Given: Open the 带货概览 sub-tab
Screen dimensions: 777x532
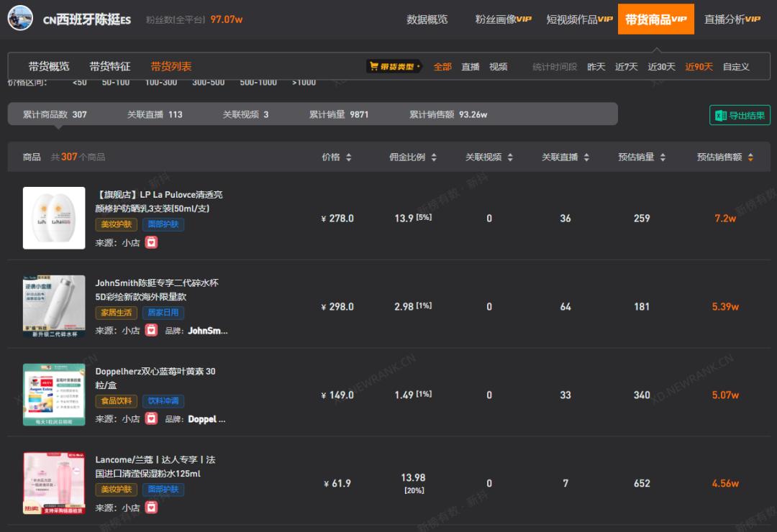Looking at the screenshot, I should [49, 66].
